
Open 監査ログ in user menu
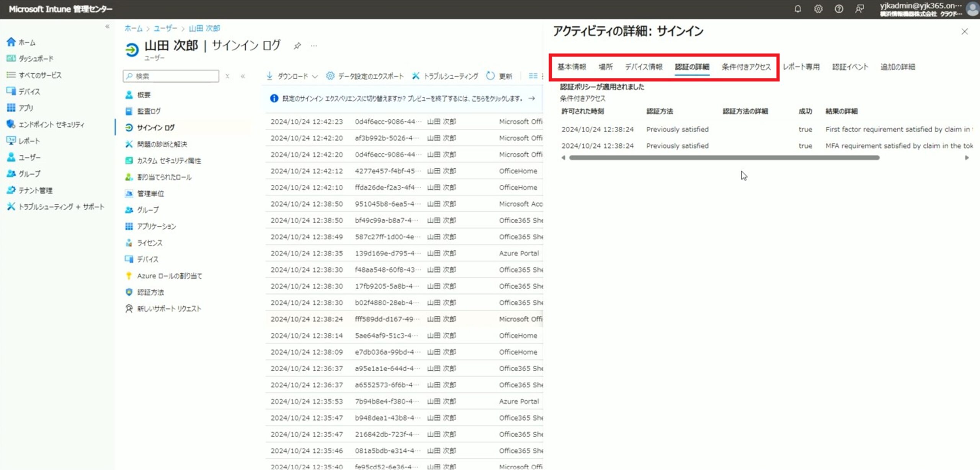click(x=143, y=111)
